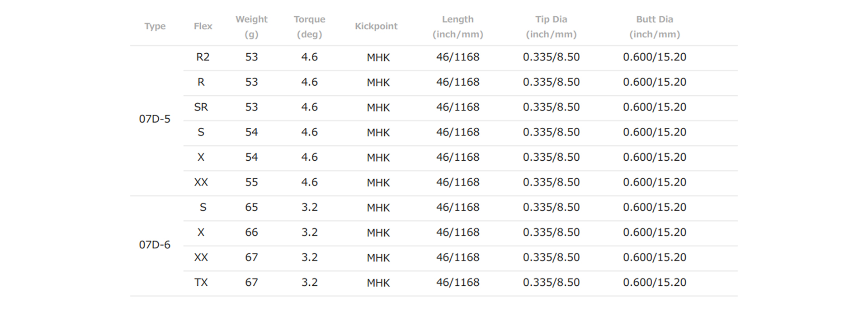
Task: Select the 07D-6 type cell
Action: tap(155, 245)
